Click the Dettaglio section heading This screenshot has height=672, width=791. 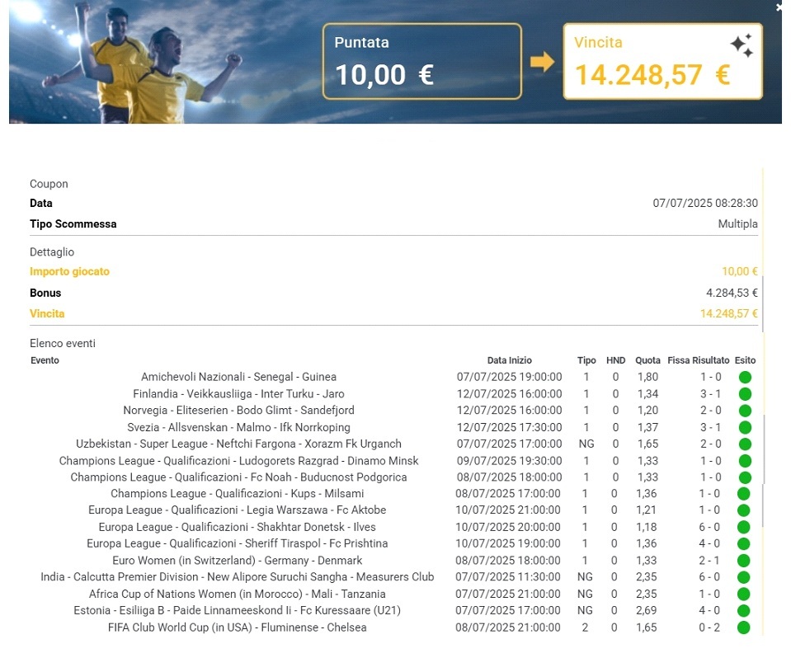(x=52, y=252)
